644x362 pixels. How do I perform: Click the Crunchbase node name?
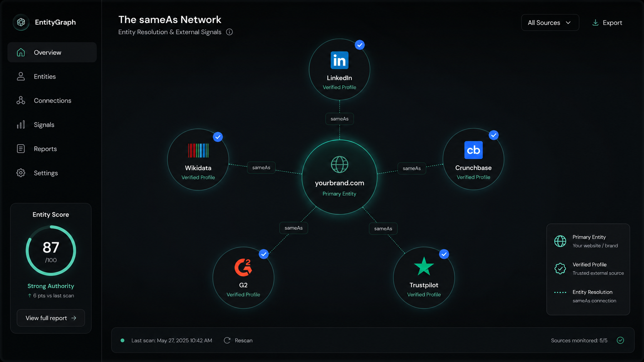point(473,168)
